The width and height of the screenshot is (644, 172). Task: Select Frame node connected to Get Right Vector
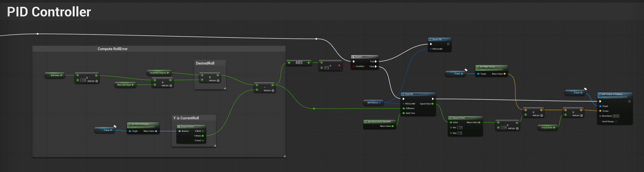tap(455, 74)
